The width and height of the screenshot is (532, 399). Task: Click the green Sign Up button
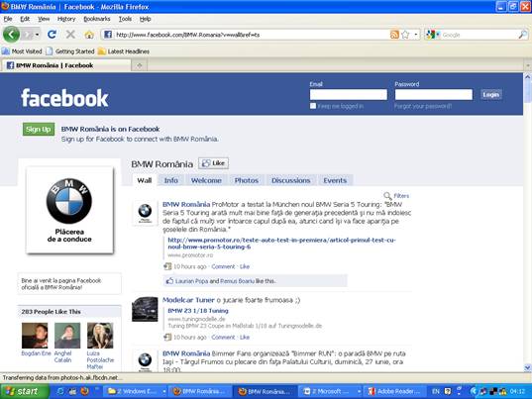[x=39, y=129]
